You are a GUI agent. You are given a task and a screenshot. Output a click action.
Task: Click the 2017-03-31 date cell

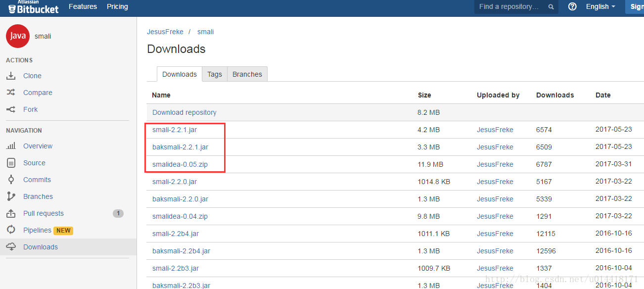click(x=614, y=164)
